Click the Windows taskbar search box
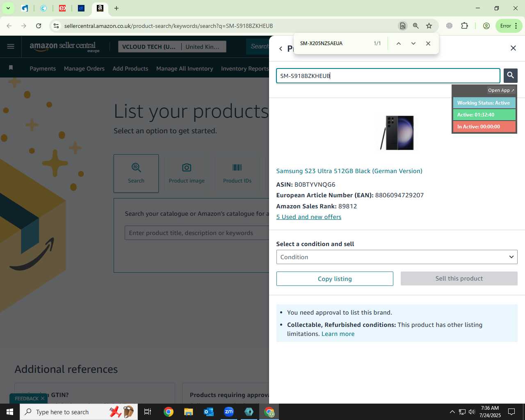Image resolution: width=525 pixels, height=420 pixels. (80, 412)
